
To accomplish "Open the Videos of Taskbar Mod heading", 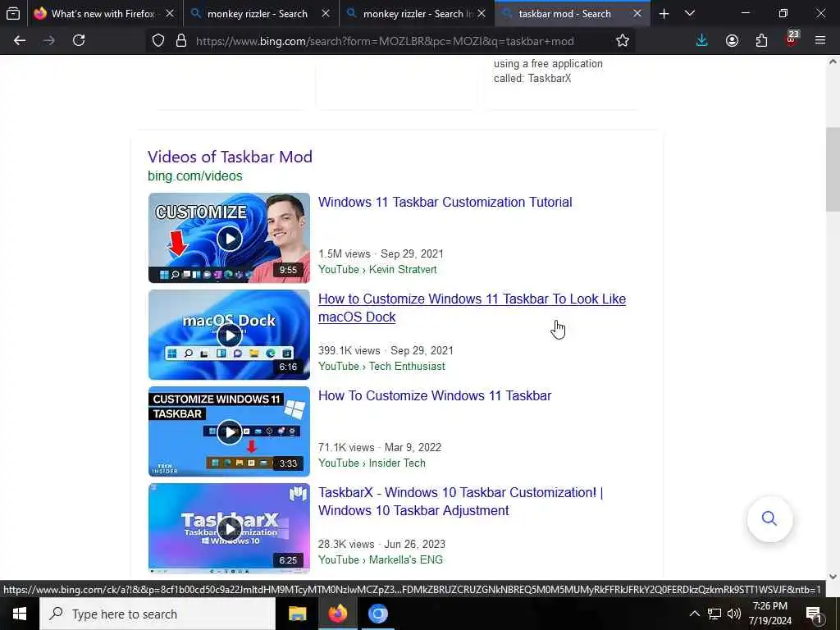I will 230,157.
